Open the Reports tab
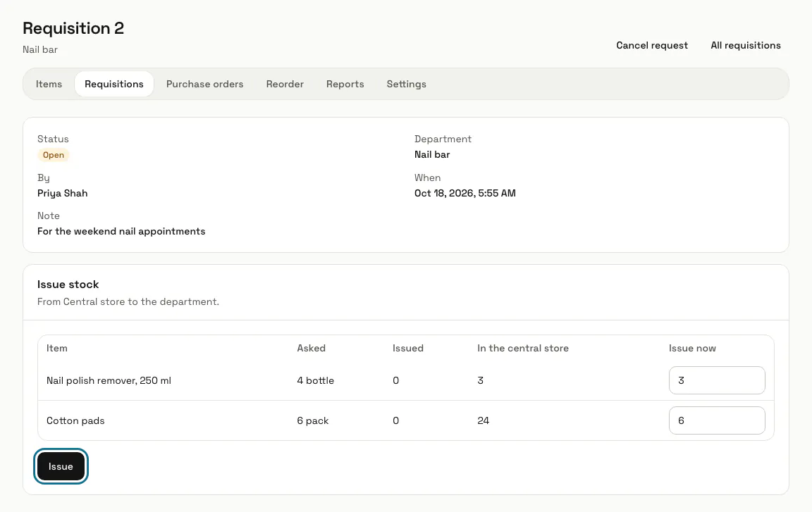This screenshot has height=512, width=812. tap(345, 84)
